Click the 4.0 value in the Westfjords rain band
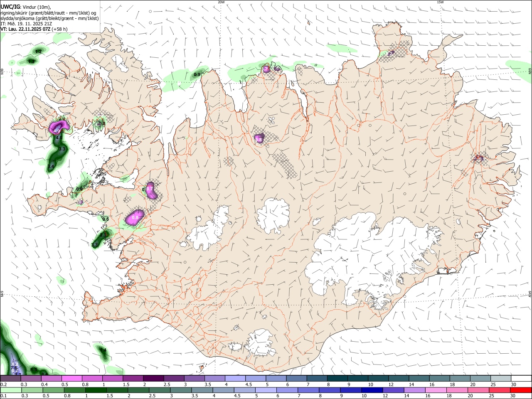Image resolution: width=532 pixels, height=399 pixels. click(x=59, y=138)
